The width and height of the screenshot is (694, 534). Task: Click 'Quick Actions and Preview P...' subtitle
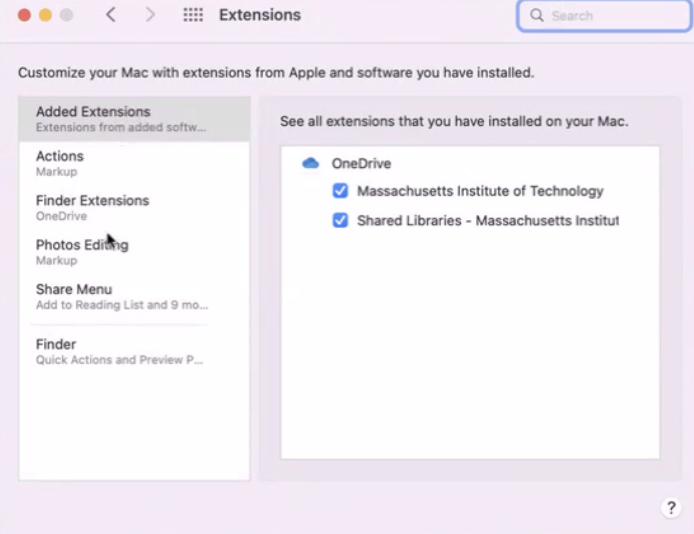pos(120,360)
